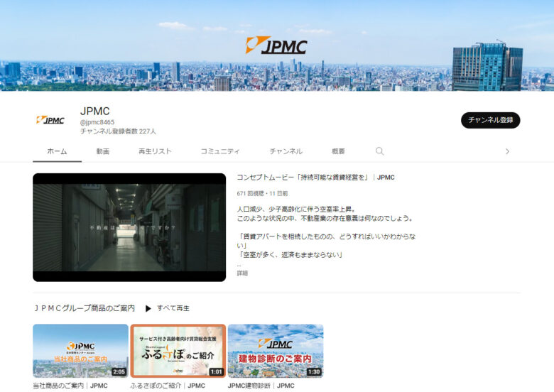
Task: Click the 2:05 duration badge
Action: (x=119, y=371)
